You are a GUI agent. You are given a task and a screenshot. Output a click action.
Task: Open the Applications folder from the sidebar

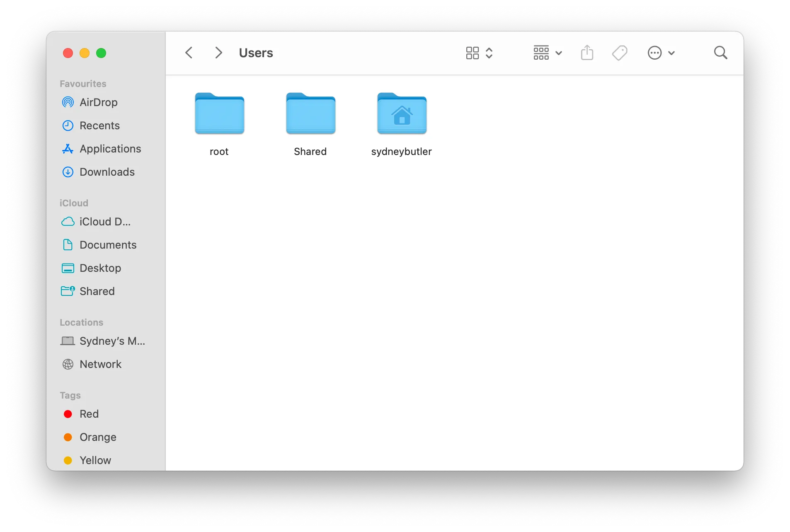tap(109, 149)
